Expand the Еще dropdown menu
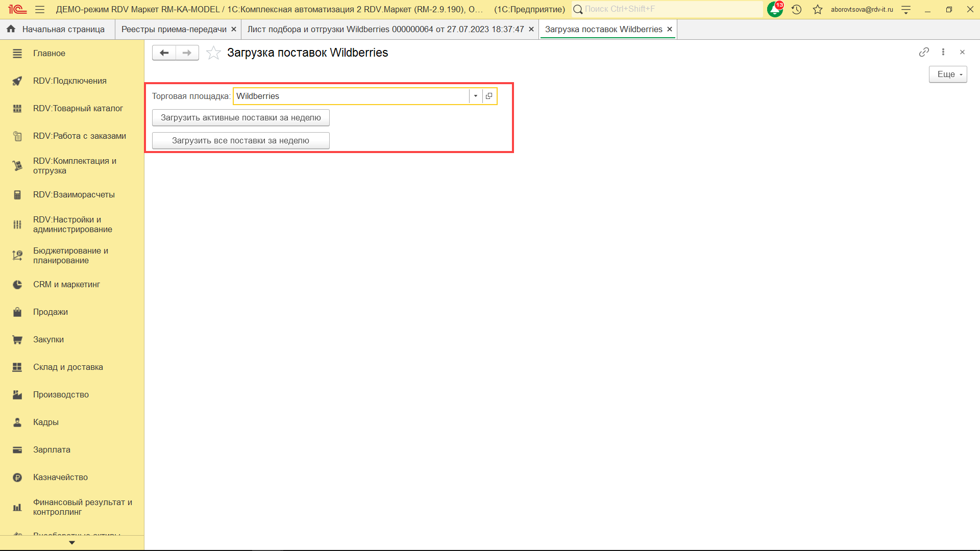The height and width of the screenshot is (551, 980). [x=948, y=74]
